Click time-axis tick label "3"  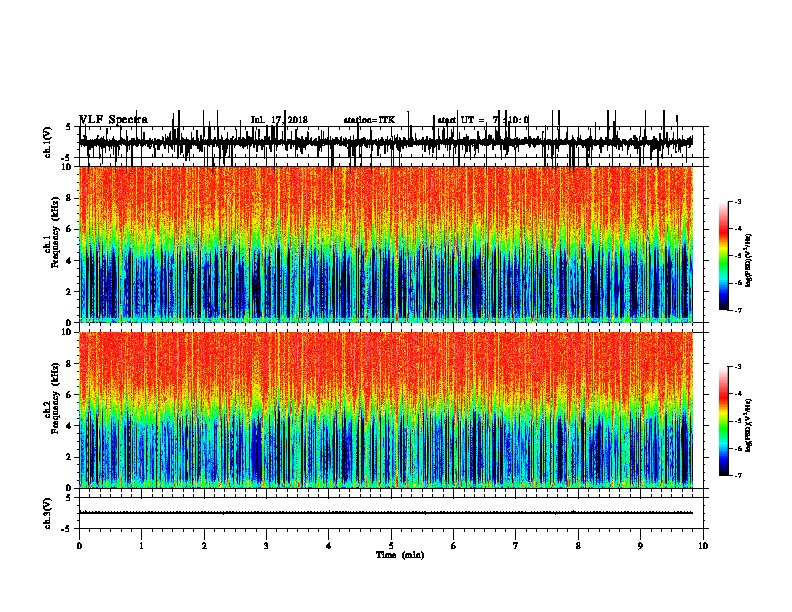point(266,546)
